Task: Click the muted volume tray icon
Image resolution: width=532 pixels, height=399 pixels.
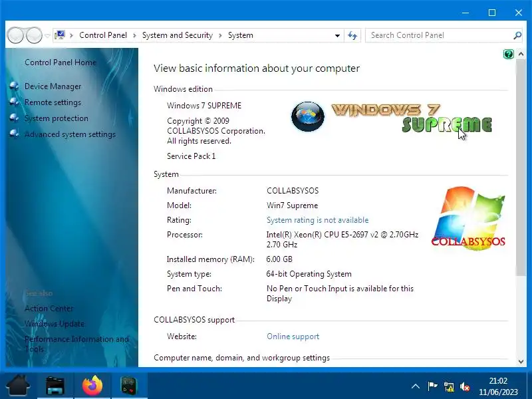Action: [x=465, y=386]
